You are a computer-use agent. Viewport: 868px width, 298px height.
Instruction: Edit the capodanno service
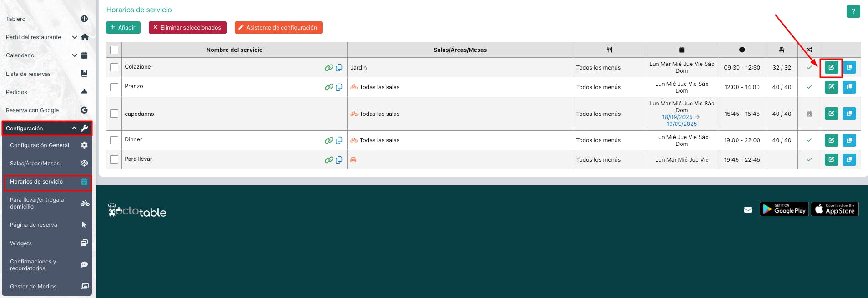(x=831, y=114)
